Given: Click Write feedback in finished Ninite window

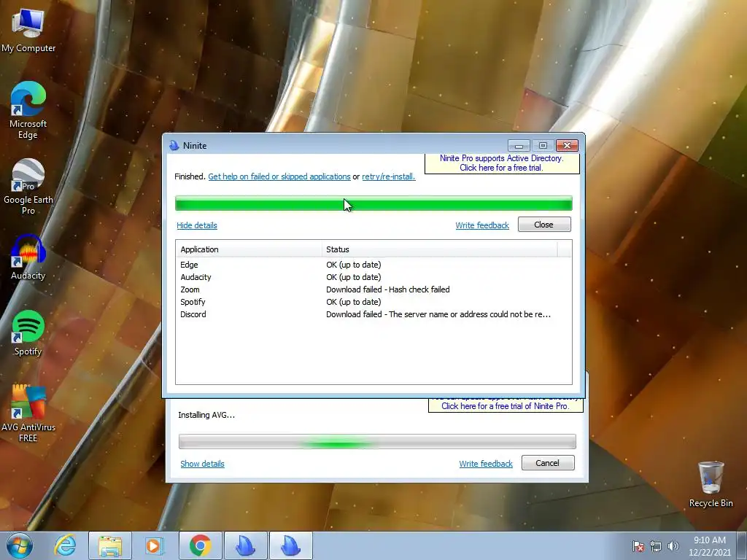Looking at the screenshot, I should [482, 225].
